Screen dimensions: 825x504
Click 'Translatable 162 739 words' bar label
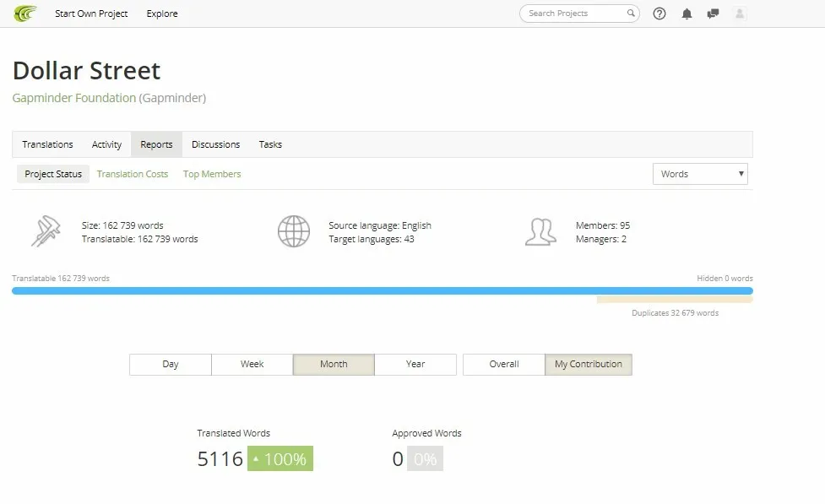[61, 279]
